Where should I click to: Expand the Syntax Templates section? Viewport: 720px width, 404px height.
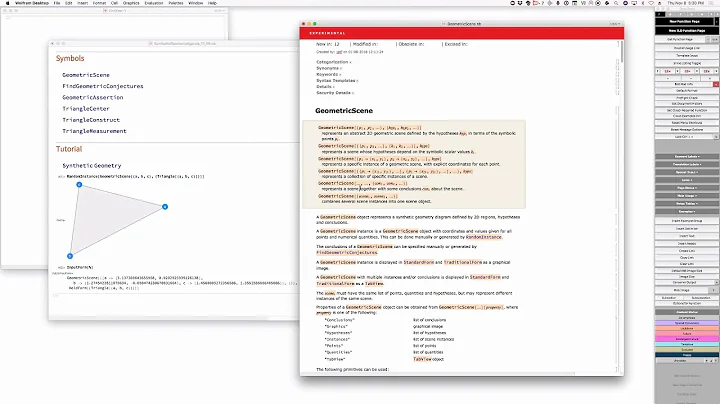[x=337, y=80]
